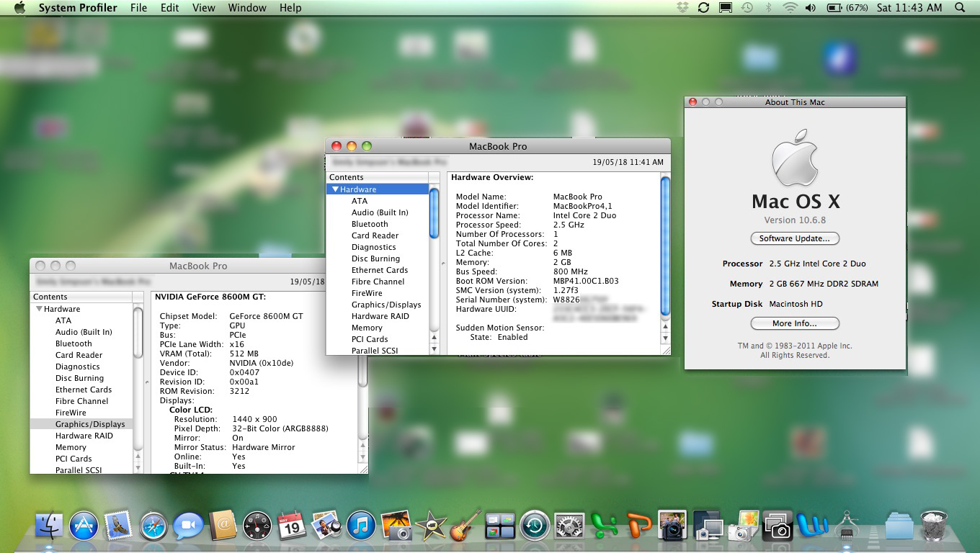
Task: Select Ethernet Cards in back profiler window
Action: (x=84, y=390)
